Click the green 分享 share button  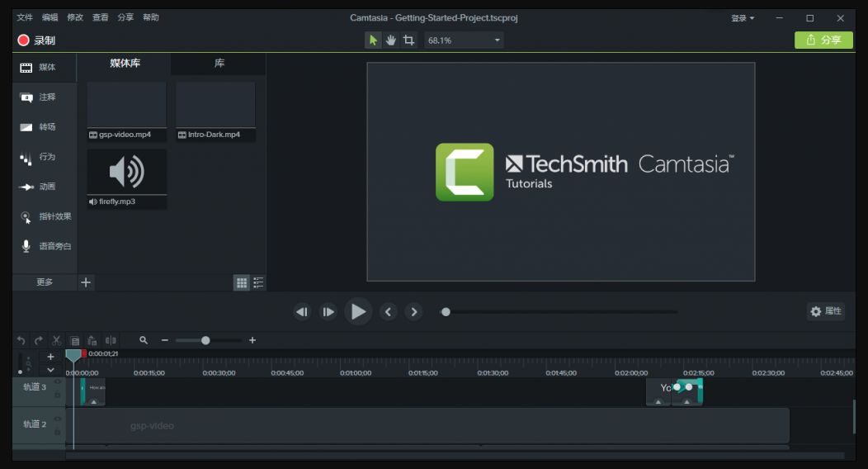coord(823,40)
